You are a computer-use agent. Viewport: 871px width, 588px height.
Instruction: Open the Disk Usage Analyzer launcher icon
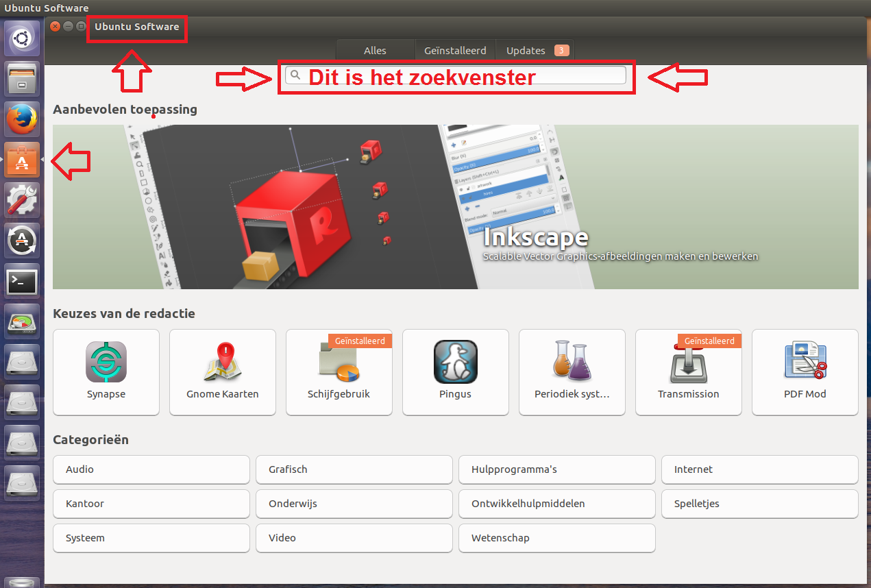(x=22, y=321)
